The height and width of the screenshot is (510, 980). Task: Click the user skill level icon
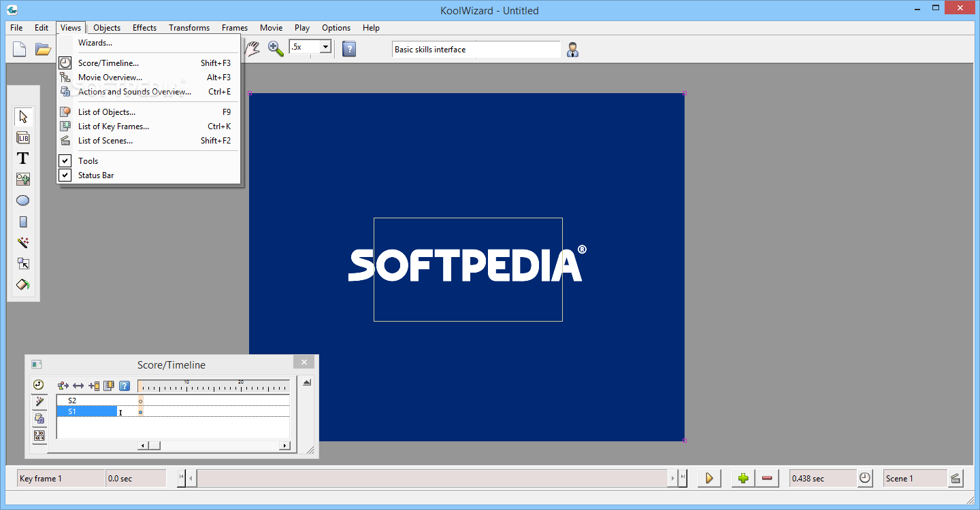[x=573, y=50]
